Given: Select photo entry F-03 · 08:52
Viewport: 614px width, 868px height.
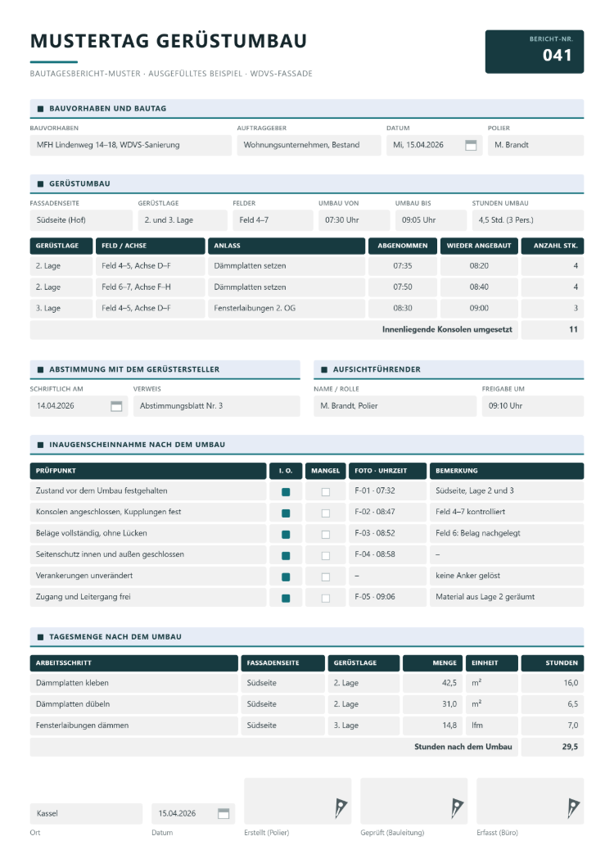Looking at the screenshot, I should (x=387, y=533).
